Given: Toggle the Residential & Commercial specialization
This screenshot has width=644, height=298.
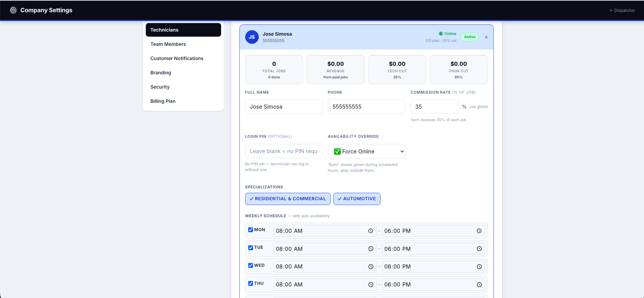Looking at the screenshot, I should [x=288, y=199].
